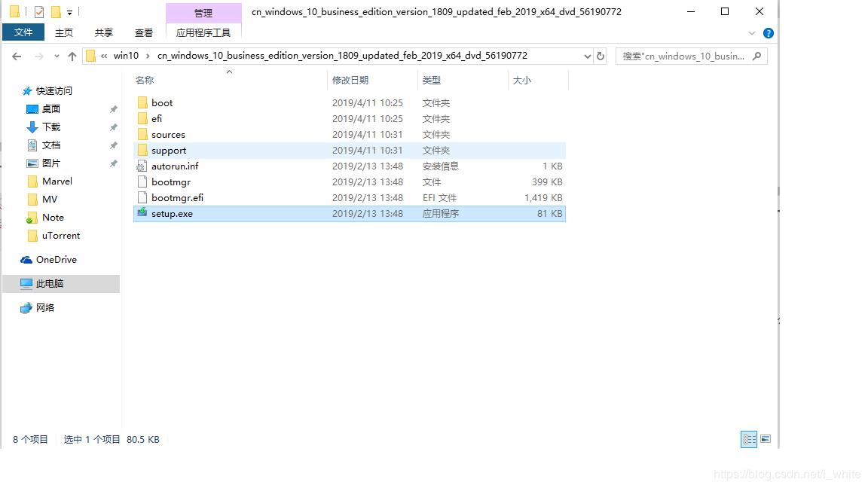Click the autorun.inf file name

point(175,166)
